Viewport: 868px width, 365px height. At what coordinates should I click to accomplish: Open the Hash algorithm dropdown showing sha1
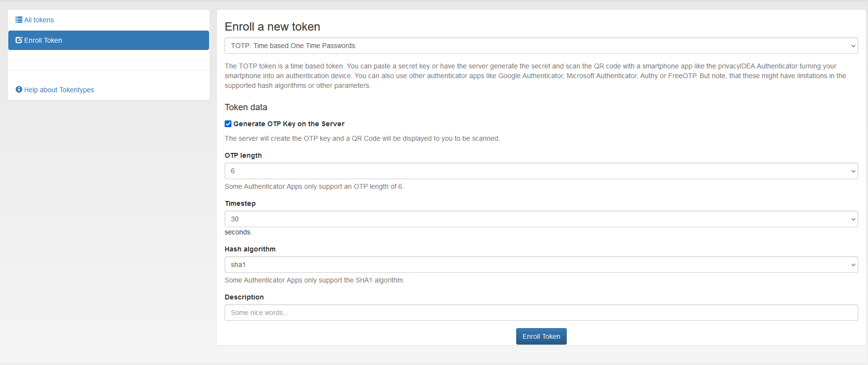pyautogui.click(x=534, y=265)
